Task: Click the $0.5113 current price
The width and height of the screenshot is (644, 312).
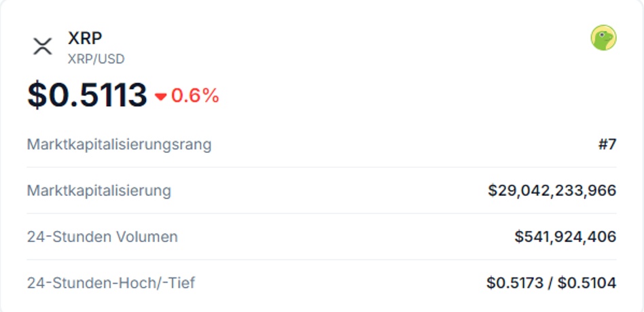Action: [87, 95]
